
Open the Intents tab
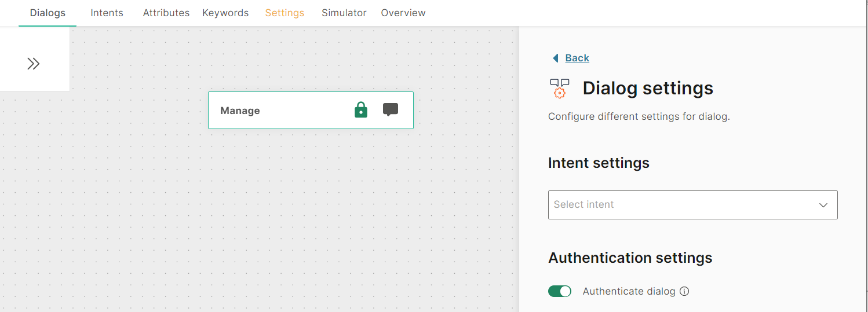pos(107,13)
